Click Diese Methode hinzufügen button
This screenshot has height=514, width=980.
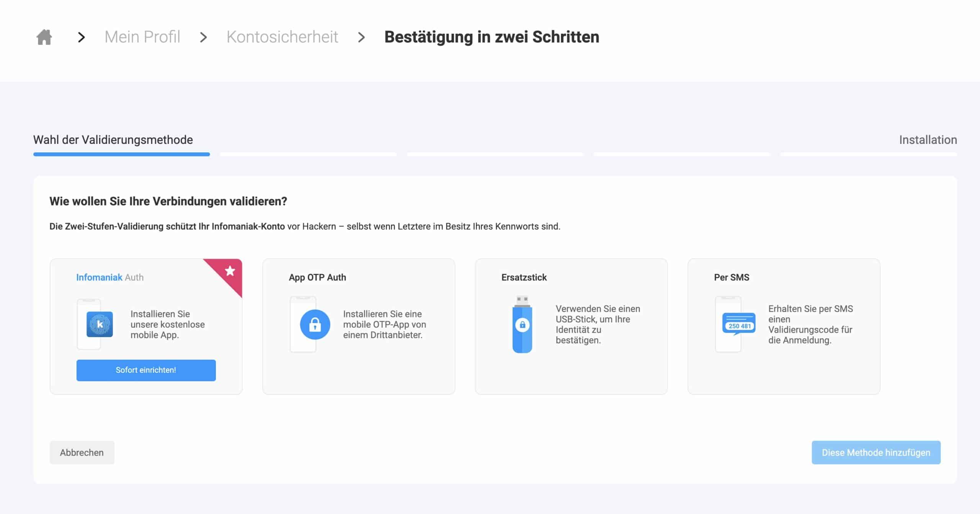coord(876,452)
